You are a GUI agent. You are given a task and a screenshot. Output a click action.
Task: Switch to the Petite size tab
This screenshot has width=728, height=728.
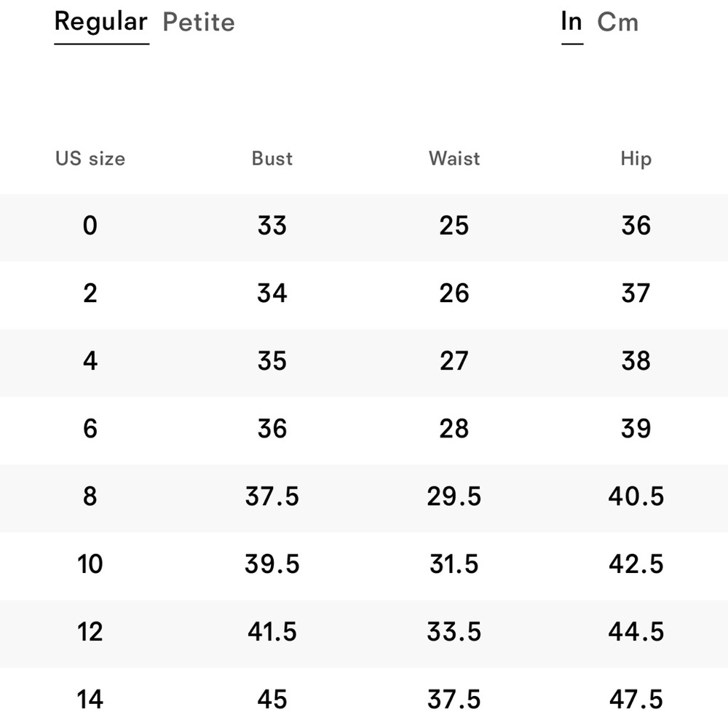pos(199,23)
